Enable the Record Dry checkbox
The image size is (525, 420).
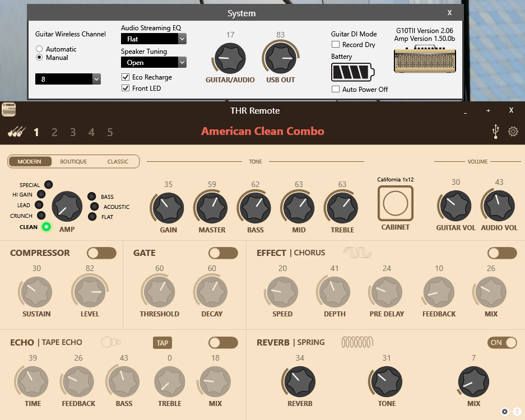[x=335, y=44]
